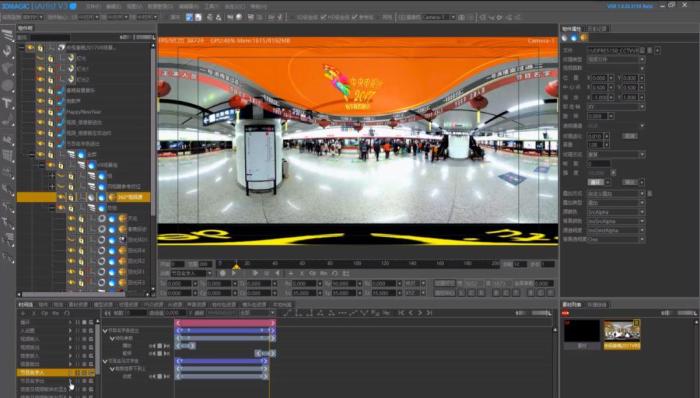Jump to last keyframe using the >| icon
The height and width of the screenshot is (398, 700).
click(429, 313)
